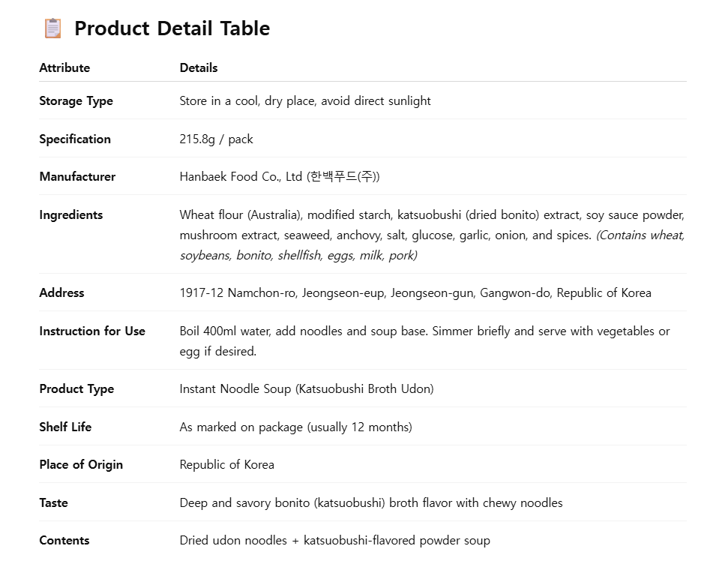
Task: Select the 215.8g / pack specification value
Action: 217,139
